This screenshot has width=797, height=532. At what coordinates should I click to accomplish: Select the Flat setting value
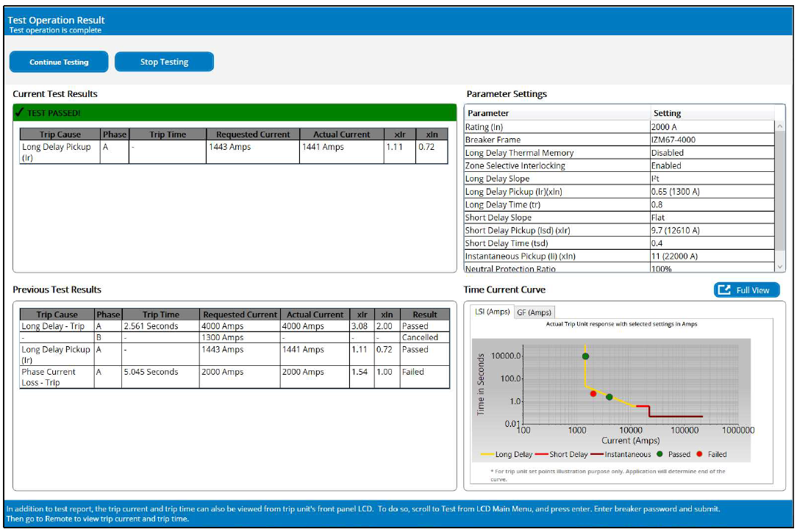658,217
